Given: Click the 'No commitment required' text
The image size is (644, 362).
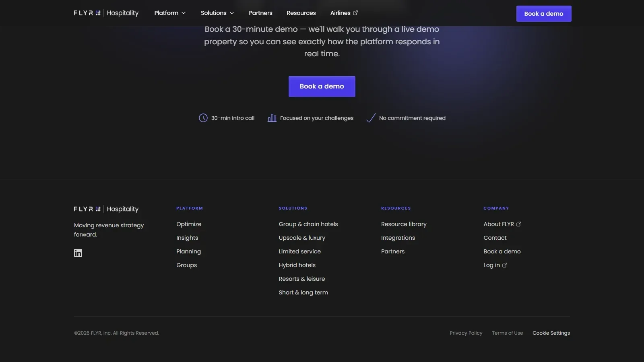Looking at the screenshot, I should (x=412, y=118).
